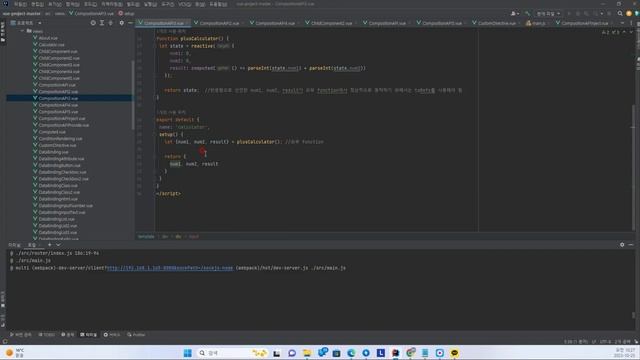The width and height of the screenshot is (640, 360).
Task: Open the VCS menu in menu bar
Action: [x=184, y=4]
